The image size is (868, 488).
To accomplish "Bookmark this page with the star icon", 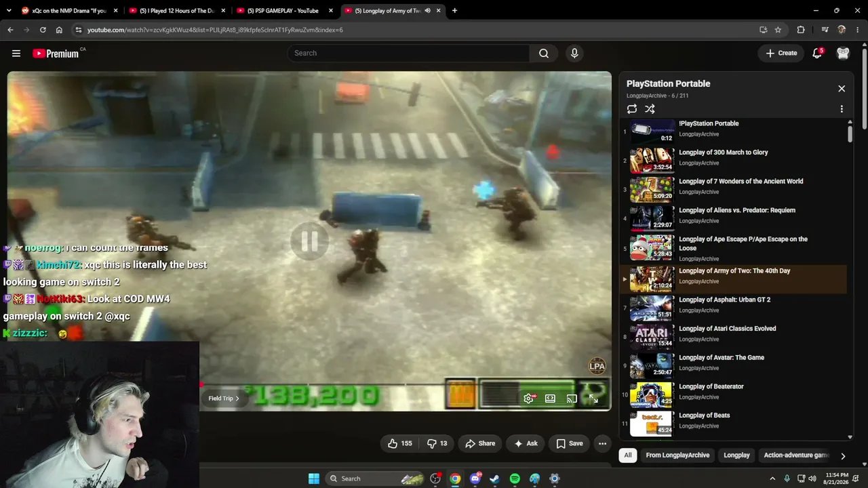I will (x=778, y=30).
